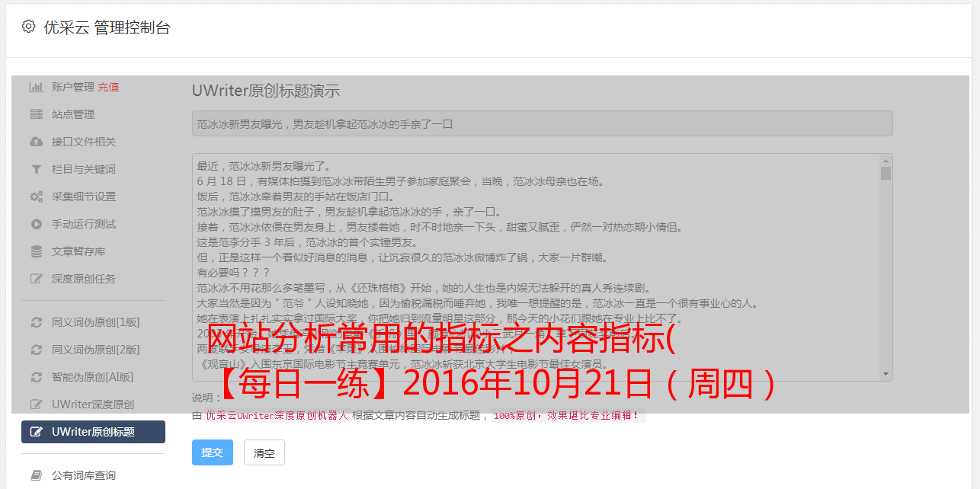Screen dimensions: 980x489
Task: Click the book icon for 公有词库查询
Action: tap(36, 475)
